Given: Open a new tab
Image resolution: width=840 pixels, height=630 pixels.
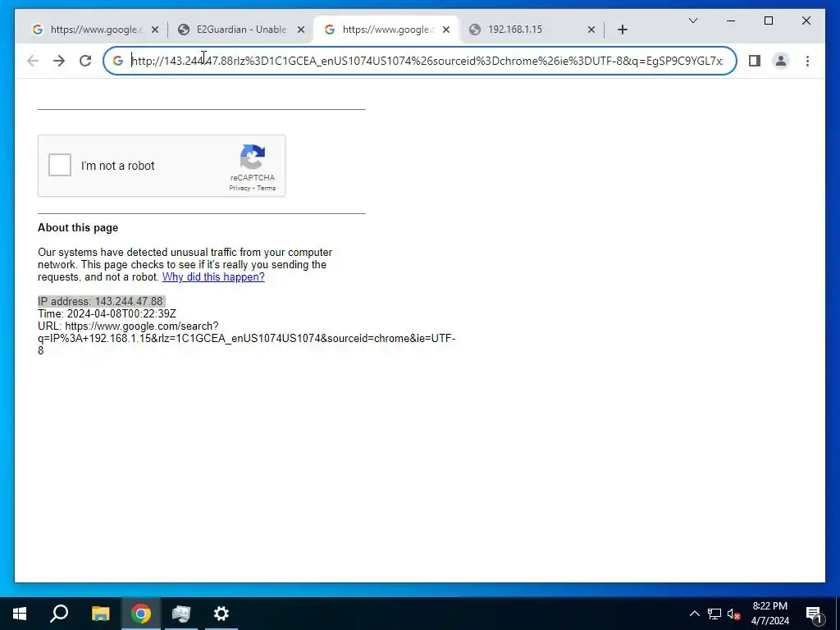Looking at the screenshot, I should click(x=622, y=30).
